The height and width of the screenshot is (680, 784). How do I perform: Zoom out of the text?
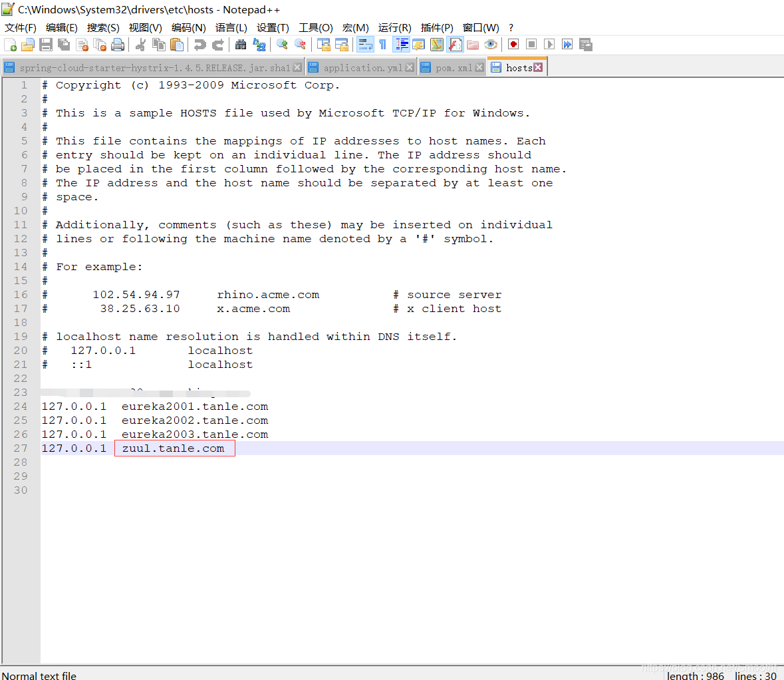click(x=300, y=45)
